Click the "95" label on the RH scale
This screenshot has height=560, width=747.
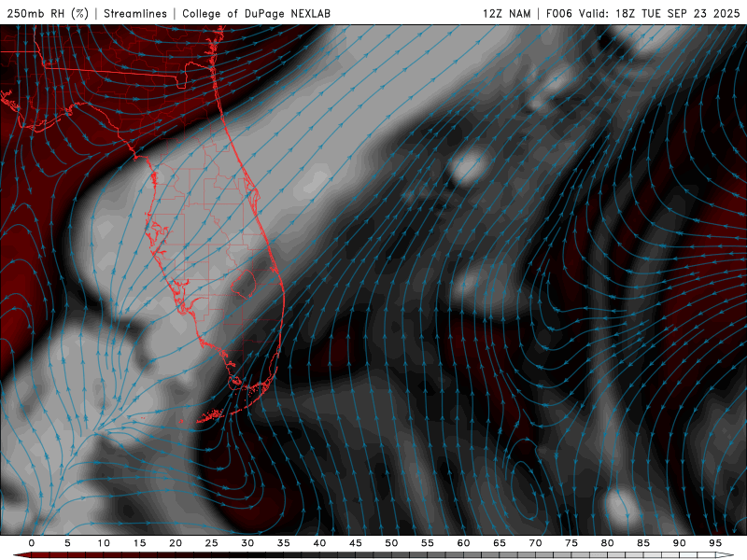(x=715, y=543)
